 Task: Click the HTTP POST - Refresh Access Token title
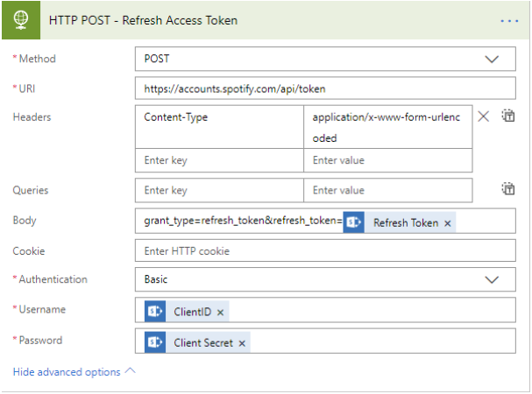(x=143, y=20)
